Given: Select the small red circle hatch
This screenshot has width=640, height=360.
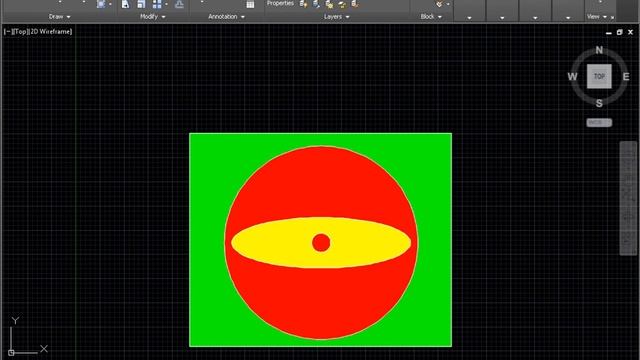Looking at the screenshot, I should (321, 243).
